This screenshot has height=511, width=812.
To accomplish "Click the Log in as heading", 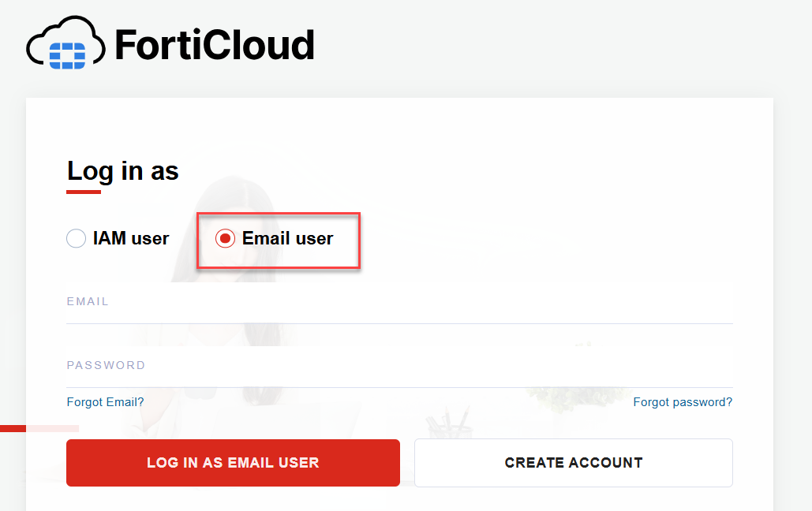I will point(123,171).
